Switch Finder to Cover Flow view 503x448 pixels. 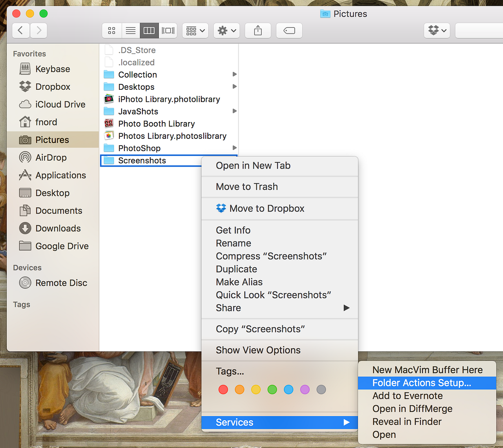[168, 30]
